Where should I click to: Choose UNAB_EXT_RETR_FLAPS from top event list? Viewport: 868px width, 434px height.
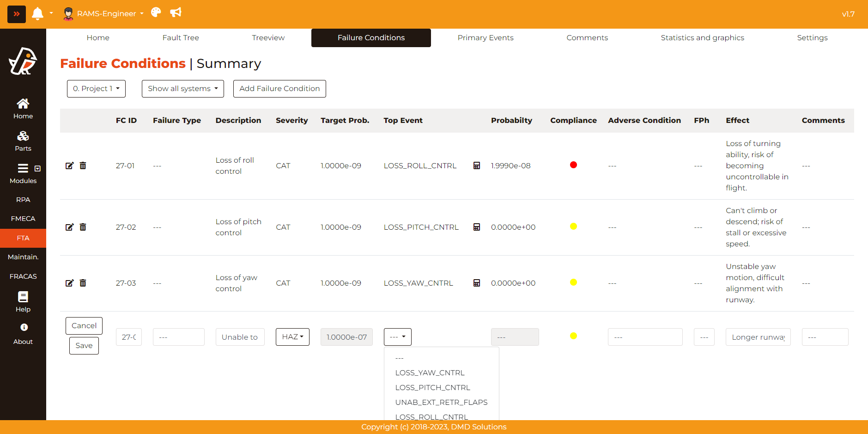(441, 402)
